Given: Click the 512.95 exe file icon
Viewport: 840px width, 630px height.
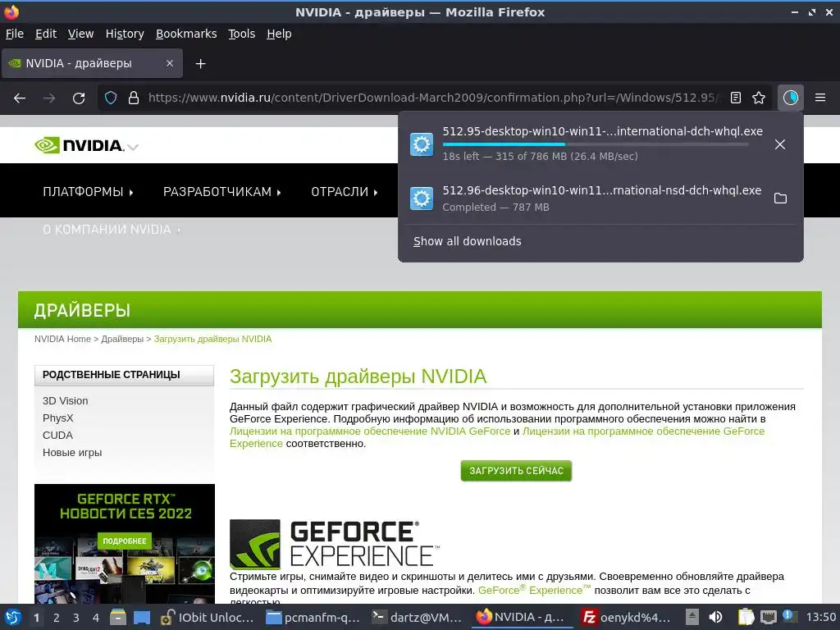Looking at the screenshot, I should coord(421,144).
